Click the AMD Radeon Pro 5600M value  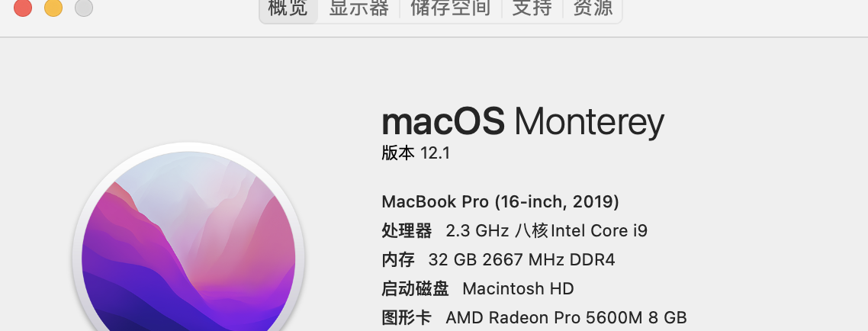566,317
